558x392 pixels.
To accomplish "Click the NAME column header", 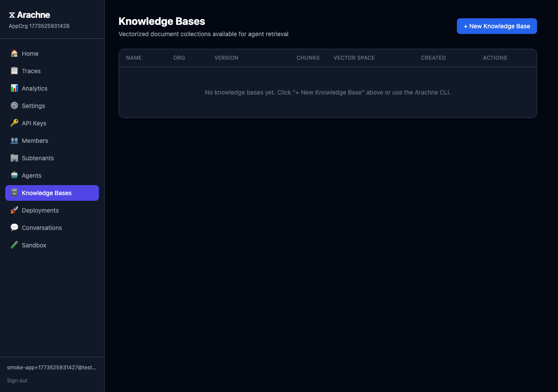I will click(x=134, y=57).
